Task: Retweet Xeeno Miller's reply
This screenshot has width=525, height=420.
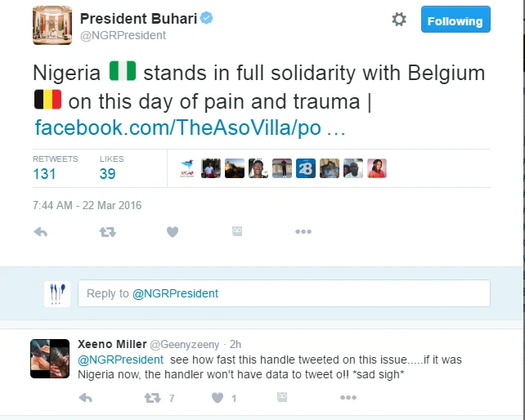Action: (x=152, y=398)
